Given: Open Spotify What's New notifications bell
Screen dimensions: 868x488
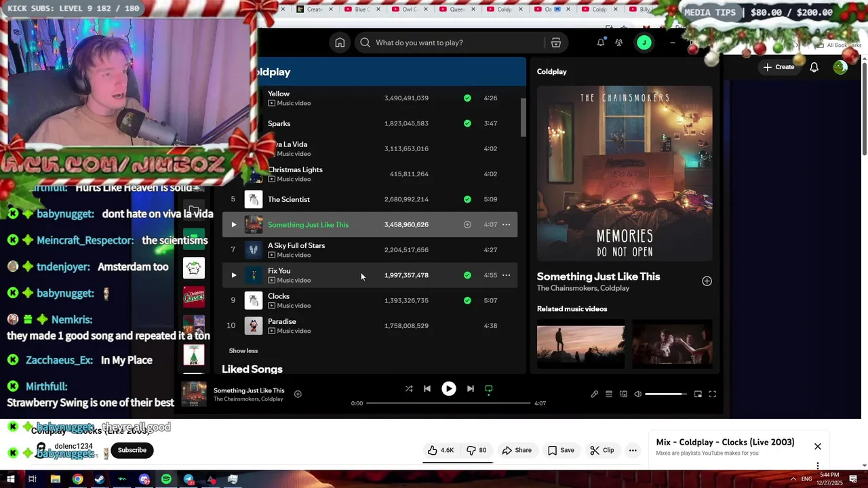Looking at the screenshot, I should click(x=601, y=43).
